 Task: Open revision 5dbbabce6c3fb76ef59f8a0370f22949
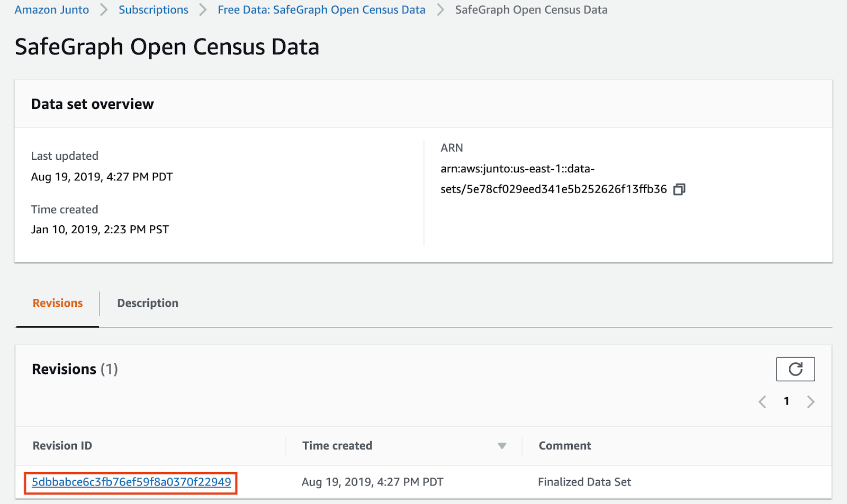(x=131, y=482)
